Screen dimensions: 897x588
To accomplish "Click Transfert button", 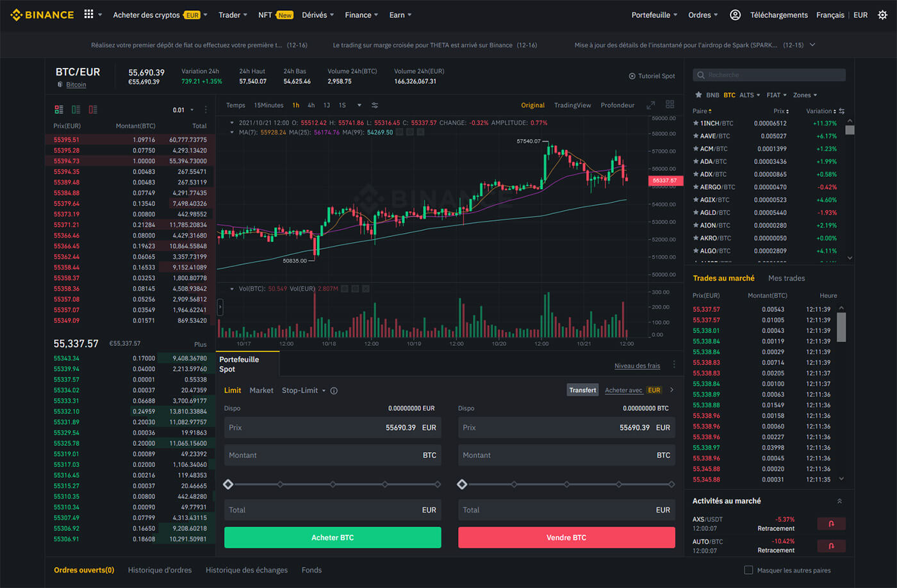I will (x=582, y=390).
